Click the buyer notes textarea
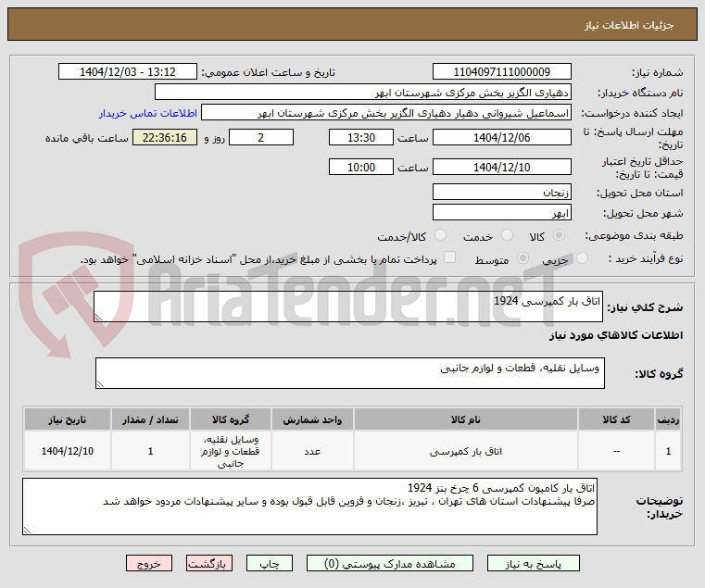The width and height of the screenshot is (705, 588). point(309,507)
